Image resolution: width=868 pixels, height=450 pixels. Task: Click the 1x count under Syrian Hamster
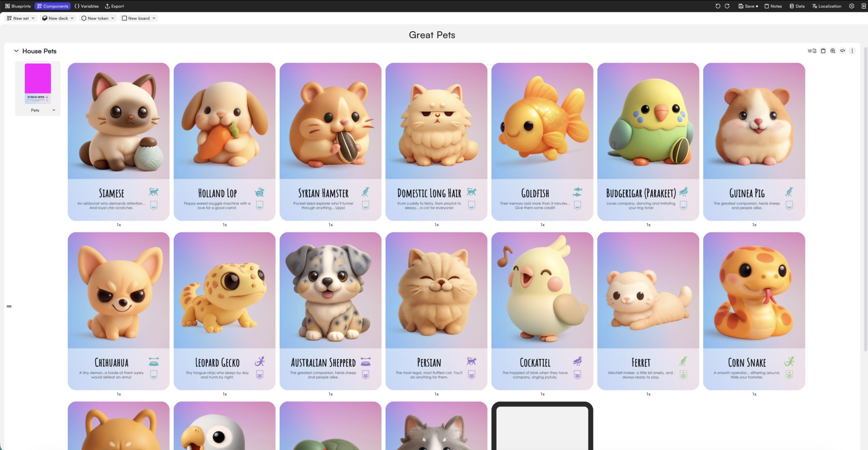tap(331, 225)
